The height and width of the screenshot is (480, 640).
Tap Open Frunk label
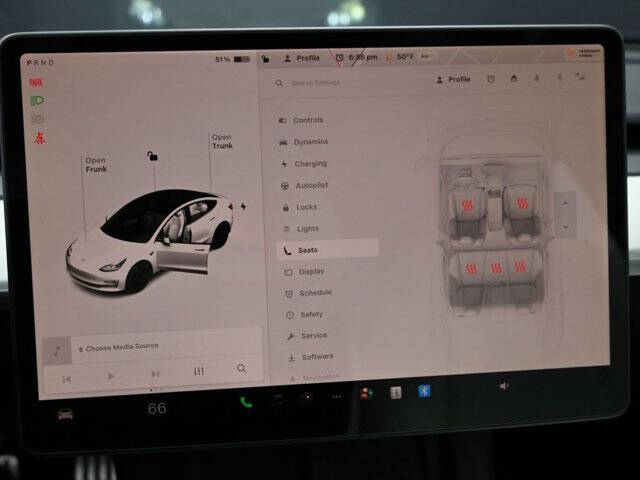tap(96, 164)
